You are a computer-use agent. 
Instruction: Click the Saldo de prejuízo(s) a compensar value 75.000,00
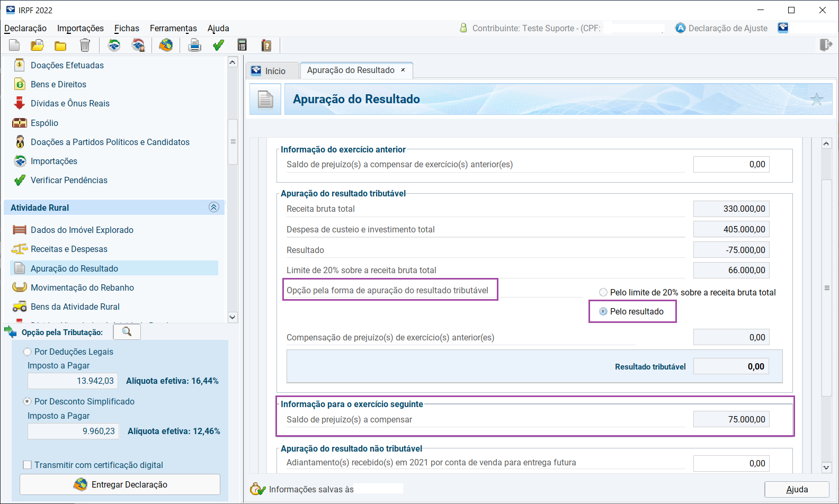[731, 419]
